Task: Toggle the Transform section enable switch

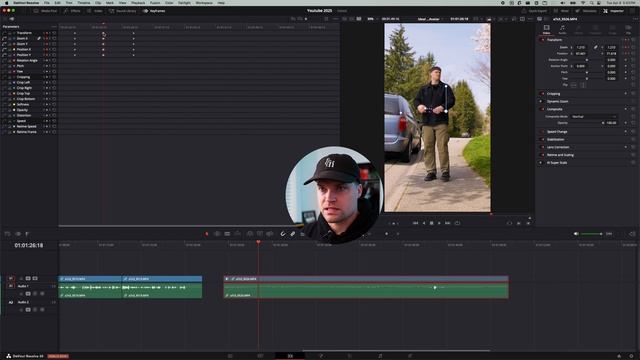Action: pos(542,40)
